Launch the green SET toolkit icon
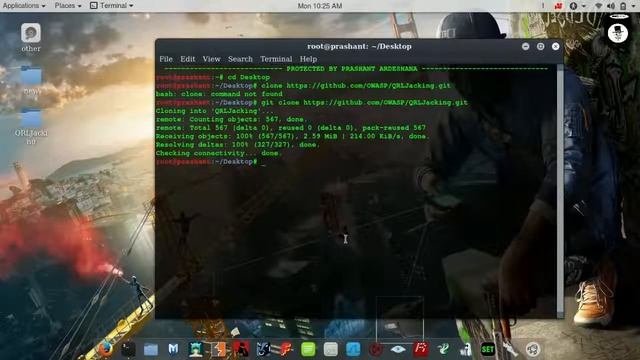640x360 pixels. (x=488, y=349)
